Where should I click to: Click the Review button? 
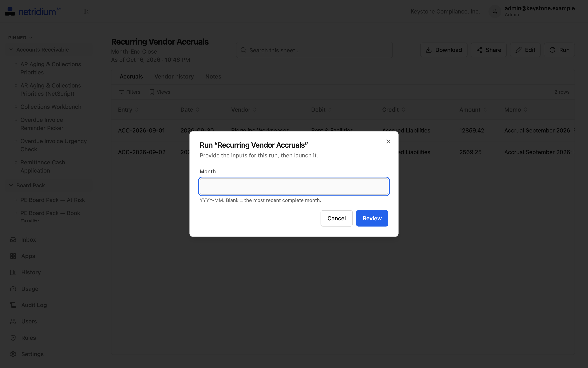tap(372, 218)
